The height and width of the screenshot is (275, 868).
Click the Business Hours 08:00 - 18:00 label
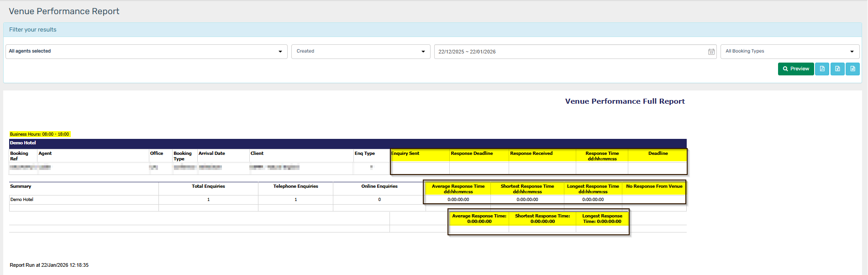coord(40,134)
